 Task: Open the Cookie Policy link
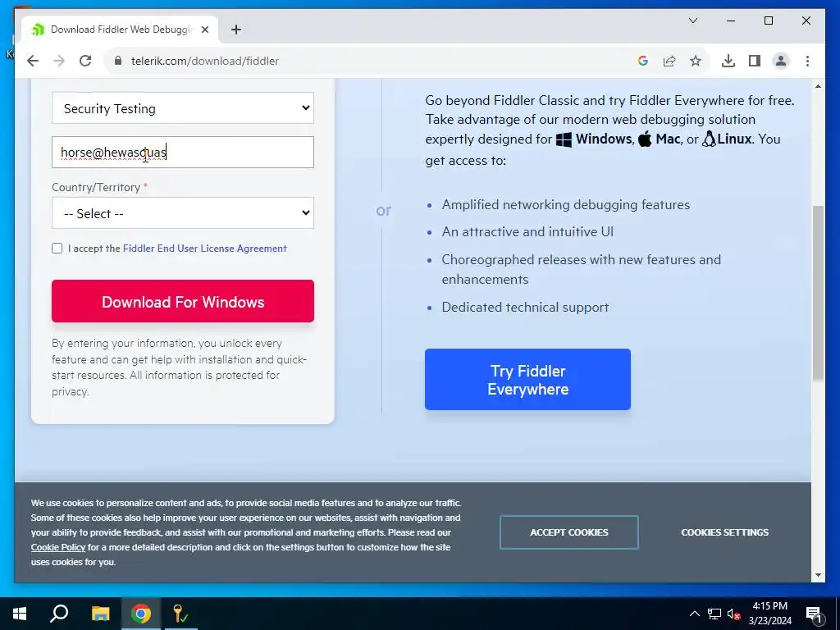pos(58,547)
